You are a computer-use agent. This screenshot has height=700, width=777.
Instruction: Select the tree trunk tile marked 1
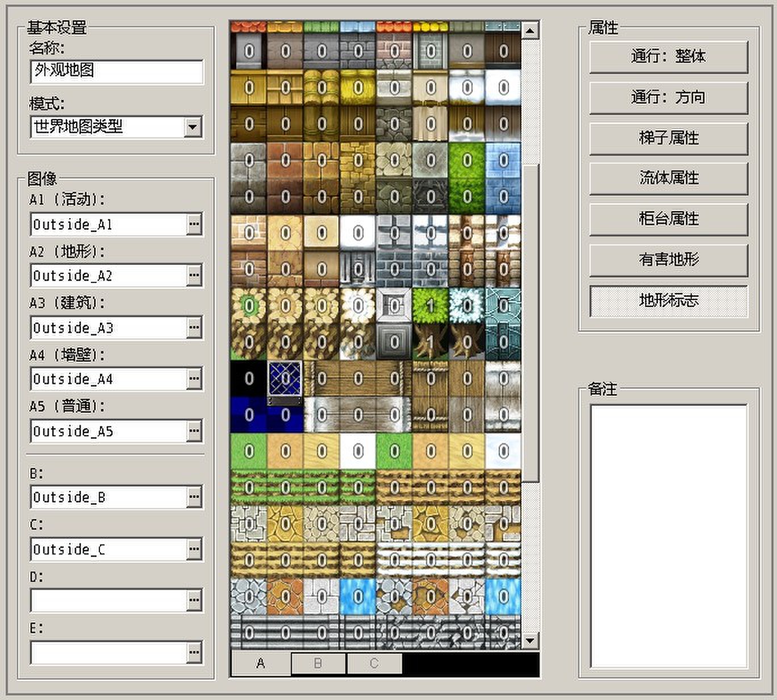pyautogui.click(x=431, y=342)
